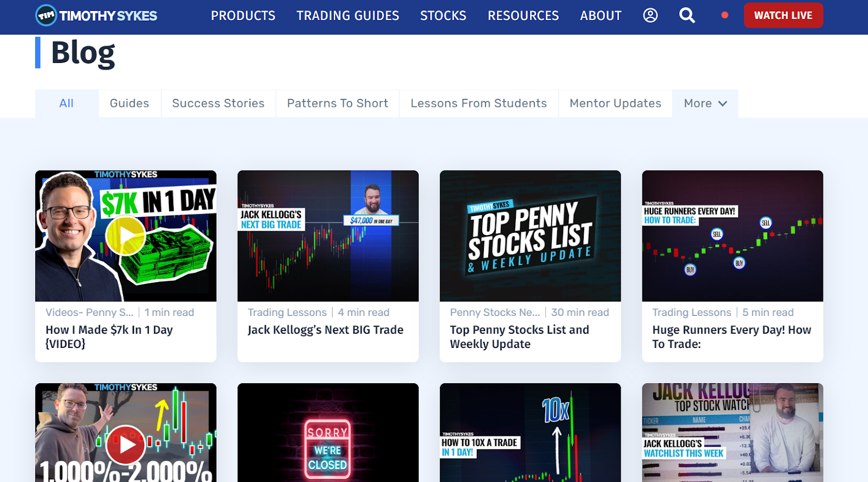The image size is (868, 482).
Task: Open the user account icon
Action: 650,15
